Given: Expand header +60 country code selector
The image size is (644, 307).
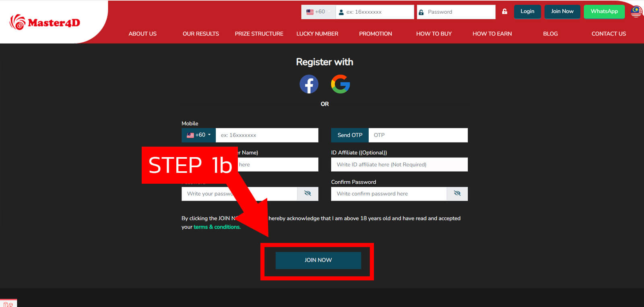Looking at the screenshot, I should pyautogui.click(x=318, y=12).
